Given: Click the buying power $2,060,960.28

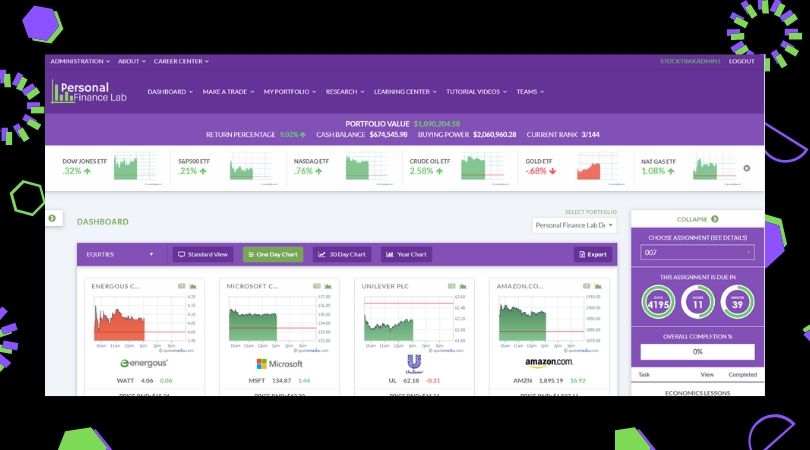Looking at the screenshot, I should click(494, 135).
